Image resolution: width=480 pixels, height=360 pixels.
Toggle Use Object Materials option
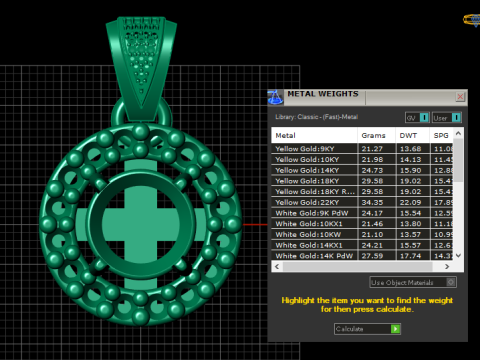click(413, 282)
